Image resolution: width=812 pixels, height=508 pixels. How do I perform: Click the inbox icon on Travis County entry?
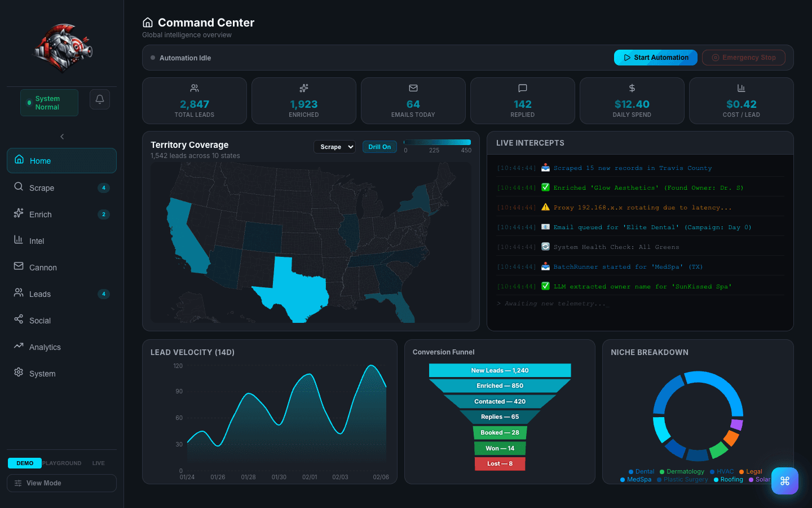[x=545, y=168]
